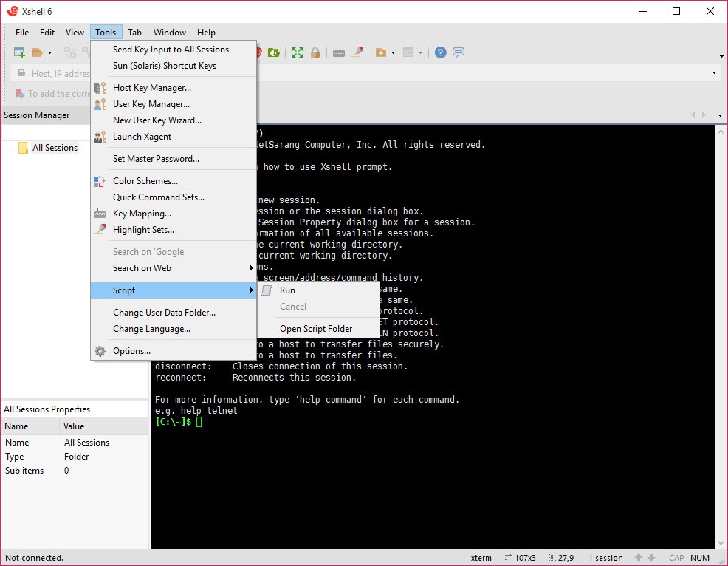
Task: Select All Sessions folder in Session Manager
Action: click(x=55, y=148)
